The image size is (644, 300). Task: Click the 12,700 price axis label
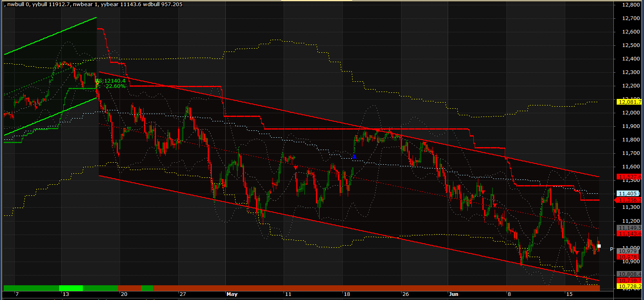(x=631, y=18)
